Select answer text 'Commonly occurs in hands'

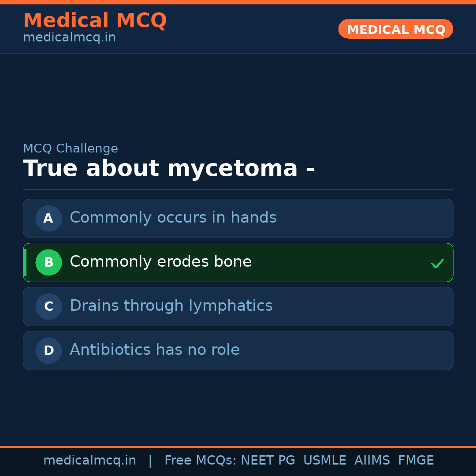[x=173, y=218]
